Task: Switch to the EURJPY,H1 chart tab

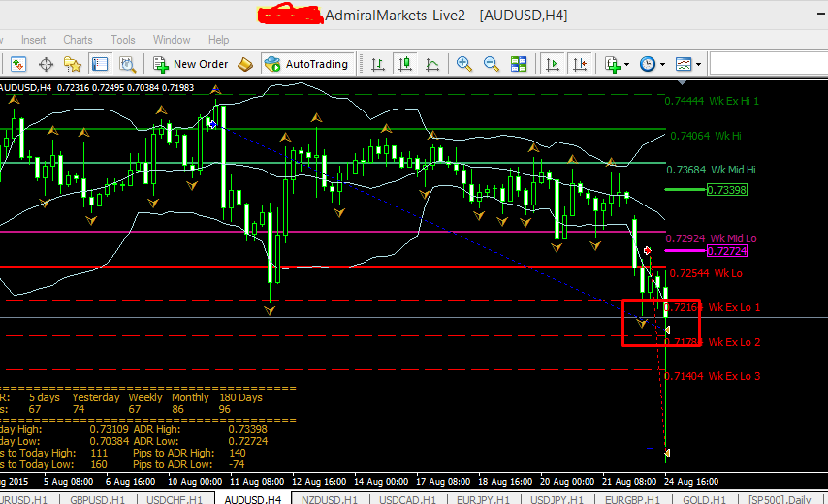Action: tap(483, 499)
